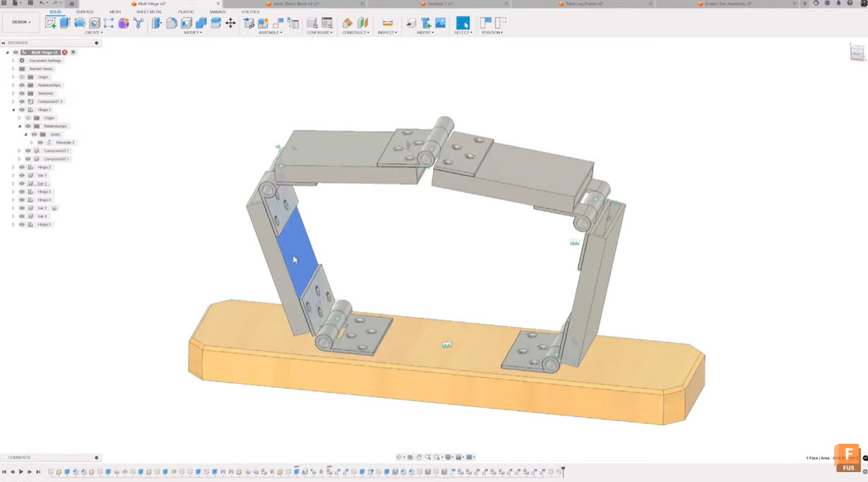Click the timeline end marker

[563, 470]
